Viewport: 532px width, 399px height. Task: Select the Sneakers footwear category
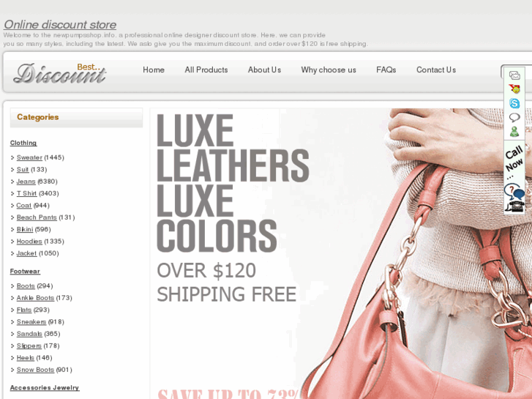31,321
